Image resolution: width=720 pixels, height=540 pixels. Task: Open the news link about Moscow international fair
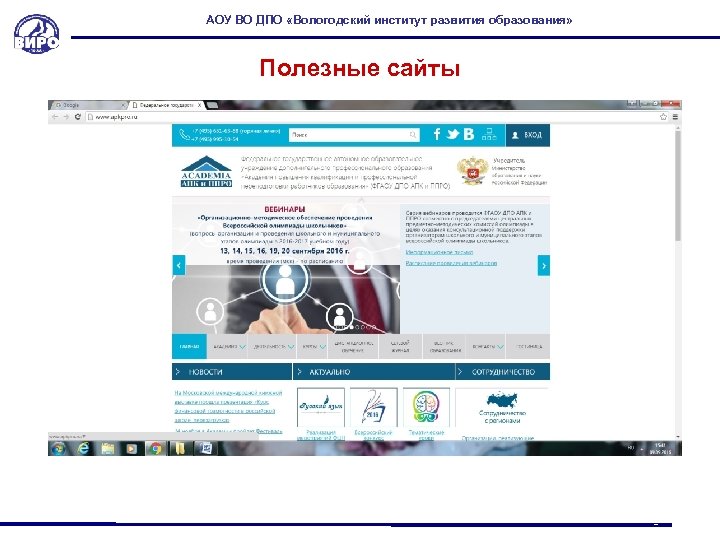coord(228,406)
